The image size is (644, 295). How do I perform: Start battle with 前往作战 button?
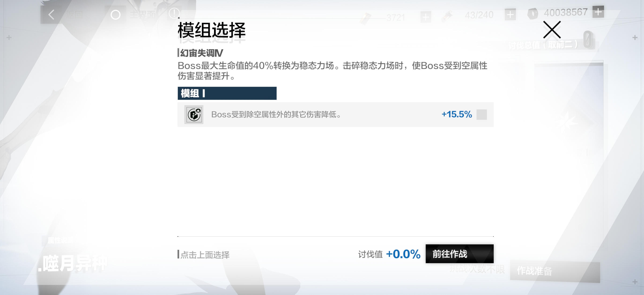click(459, 254)
